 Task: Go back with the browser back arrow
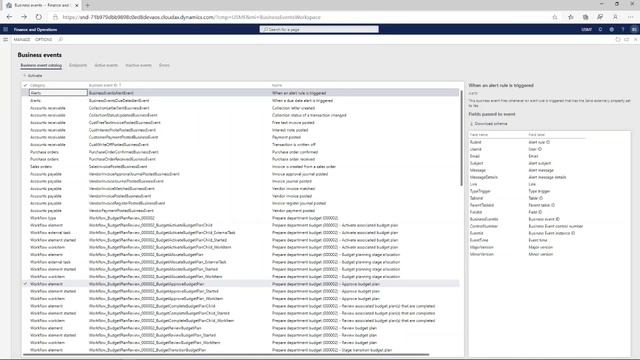click(9, 17)
